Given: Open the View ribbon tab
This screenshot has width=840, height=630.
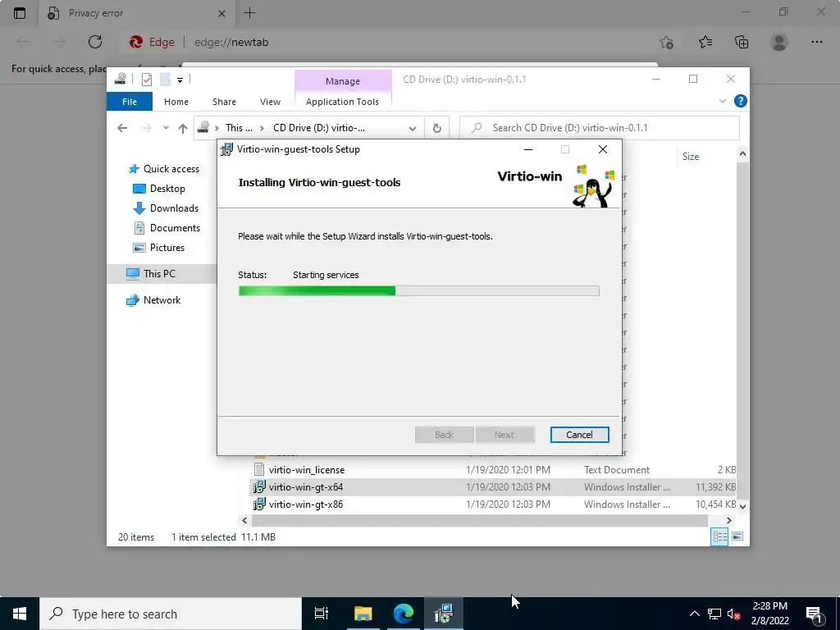Looking at the screenshot, I should click(x=270, y=101).
